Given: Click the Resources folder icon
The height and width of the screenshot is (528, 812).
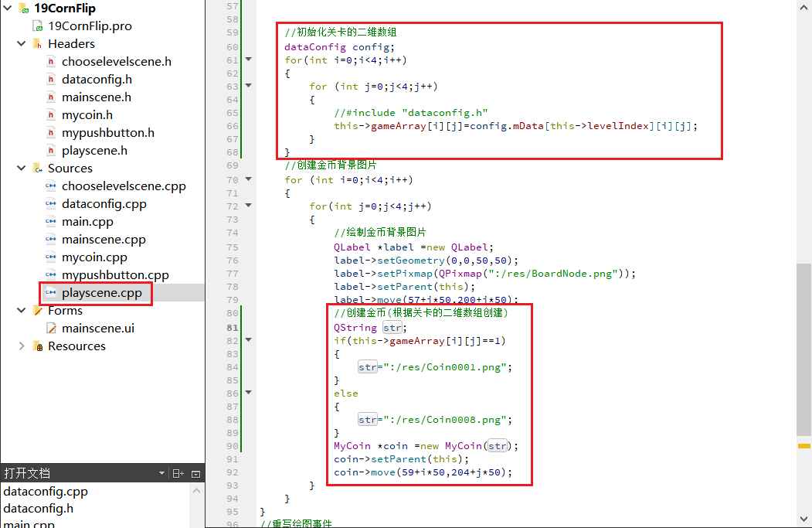Looking at the screenshot, I should [x=37, y=346].
